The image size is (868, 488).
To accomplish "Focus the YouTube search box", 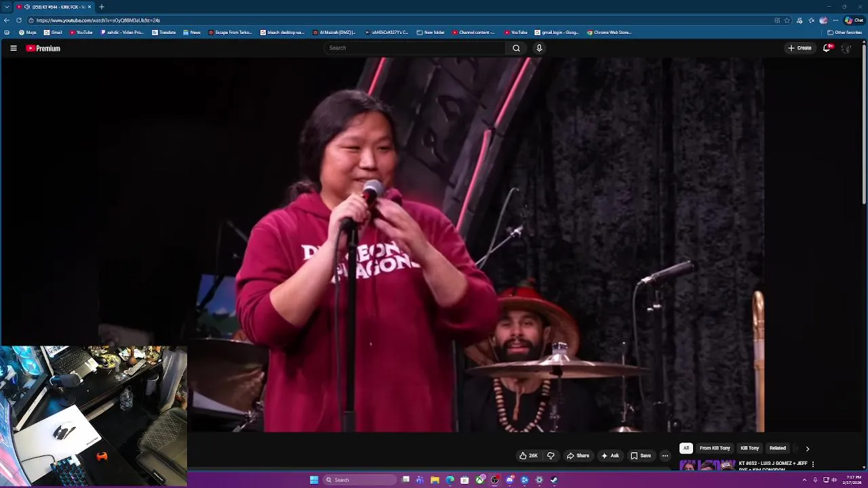I will coord(415,48).
